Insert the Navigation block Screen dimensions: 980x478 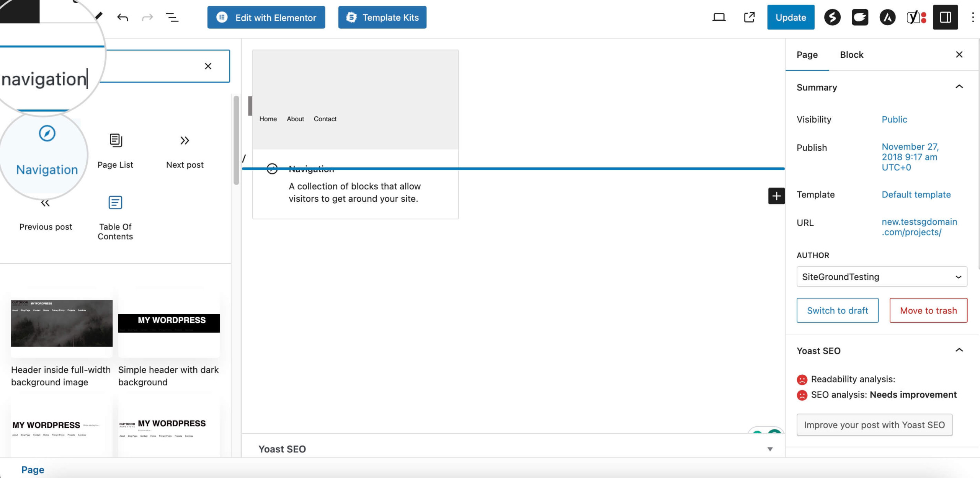[47, 151]
